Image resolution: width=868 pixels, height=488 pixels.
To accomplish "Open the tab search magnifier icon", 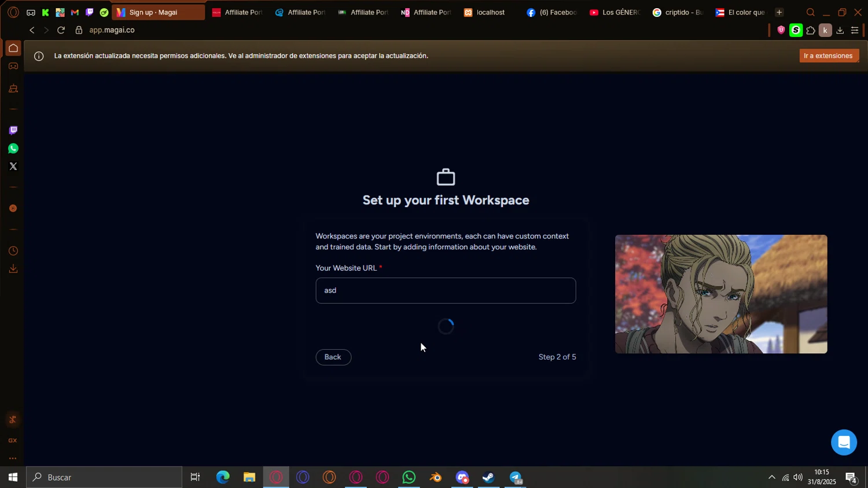I will point(811,12).
